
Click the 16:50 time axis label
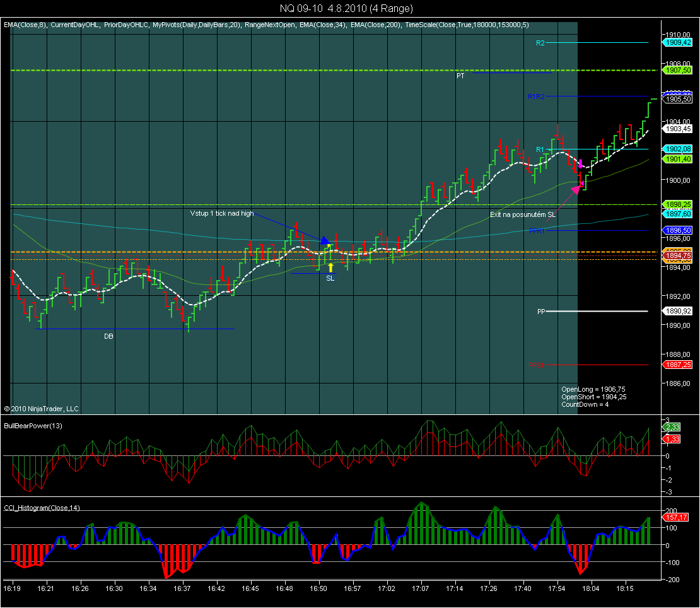click(x=318, y=588)
